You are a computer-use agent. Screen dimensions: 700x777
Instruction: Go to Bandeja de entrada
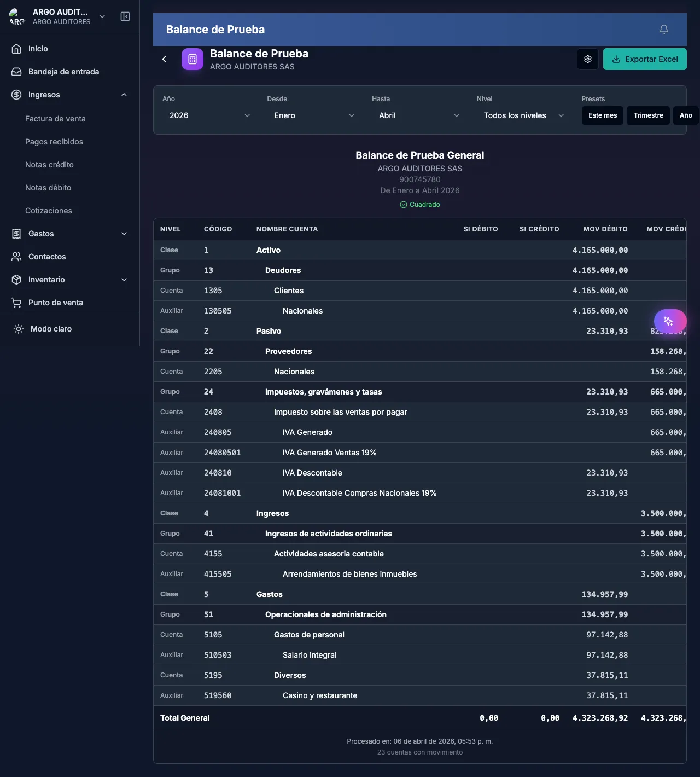tap(63, 72)
